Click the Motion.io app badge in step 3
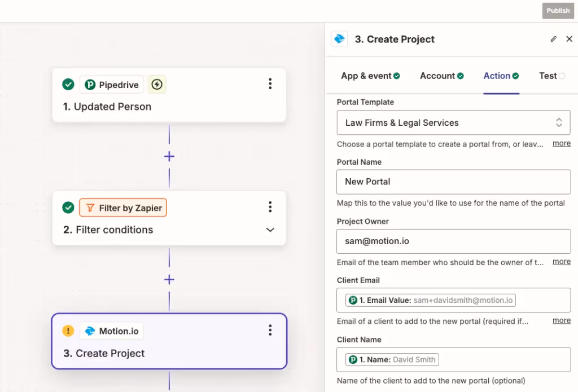This screenshot has height=392, width=578. [112, 331]
